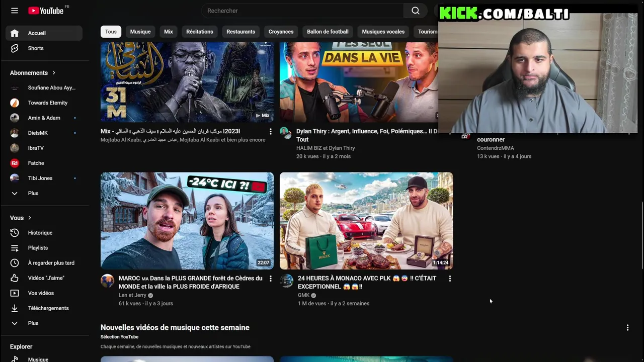
Task: Open the hamburger guide menu
Action: point(15,11)
